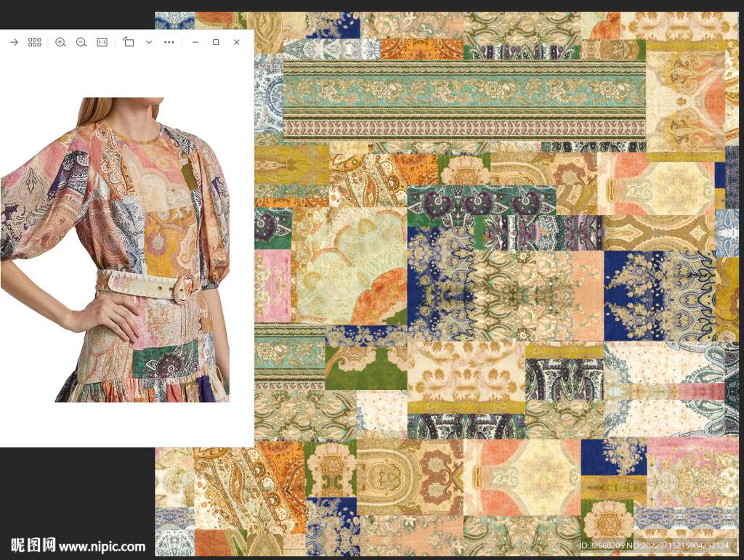The image size is (744, 560).
Task: Minimize the image viewer window
Action: 195,42
